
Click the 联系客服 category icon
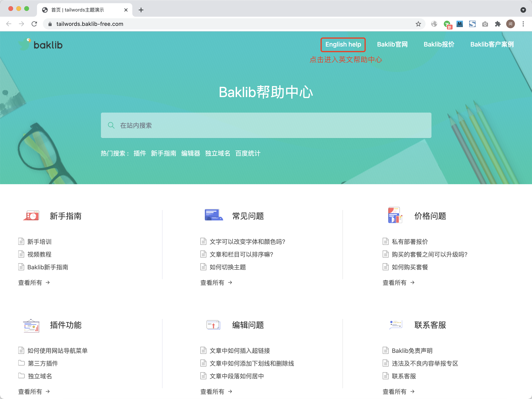click(396, 324)
